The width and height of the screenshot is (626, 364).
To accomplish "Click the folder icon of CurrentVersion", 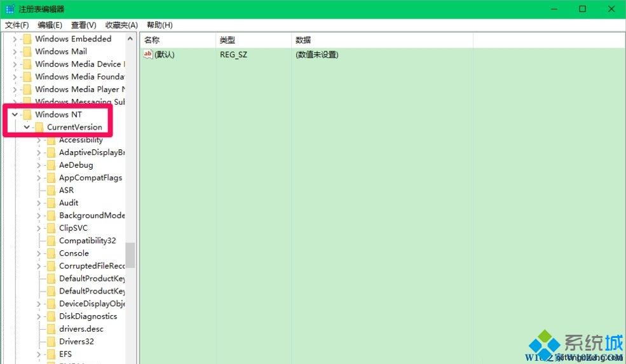I will (x=39, y=127).
